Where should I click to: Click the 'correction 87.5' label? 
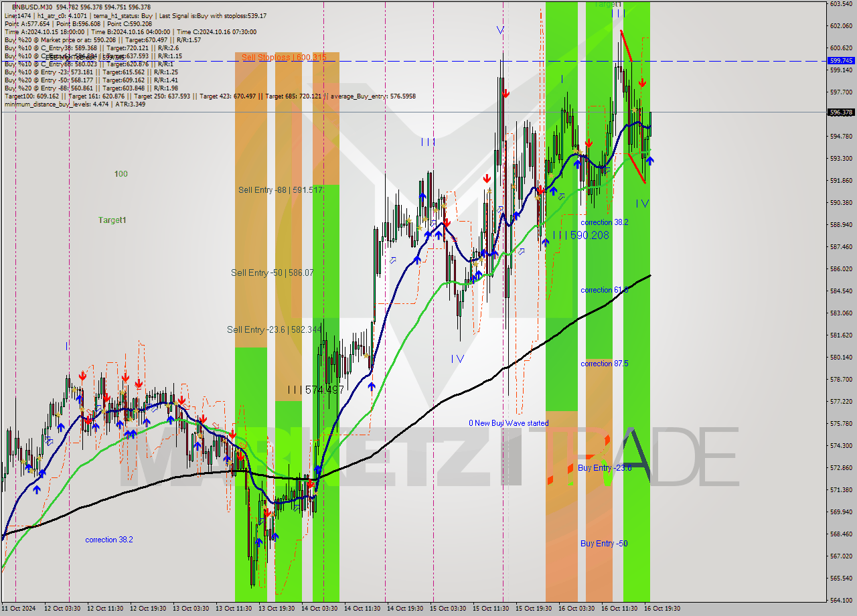click(605, 364)
